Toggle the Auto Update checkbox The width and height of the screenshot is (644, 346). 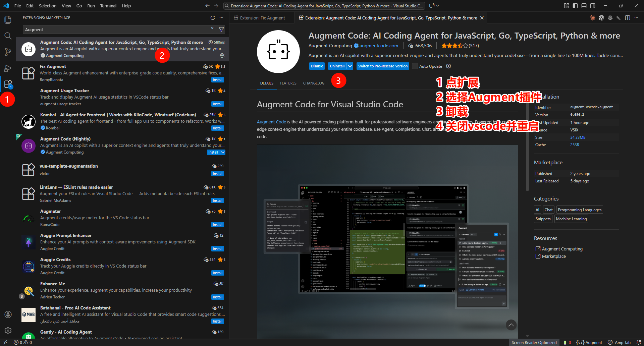pyautogui.click(x=415, y=66)
